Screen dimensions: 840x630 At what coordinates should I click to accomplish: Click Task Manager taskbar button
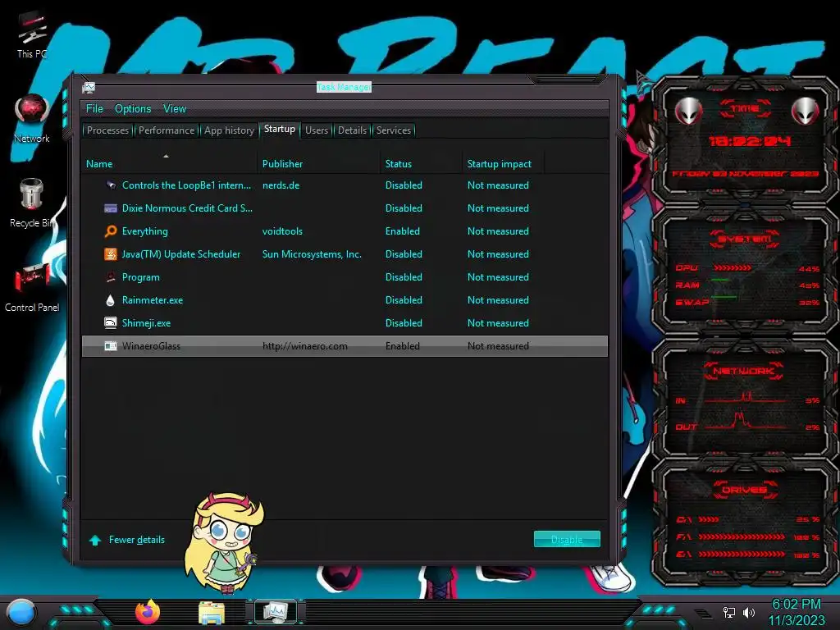click(276, 612)
